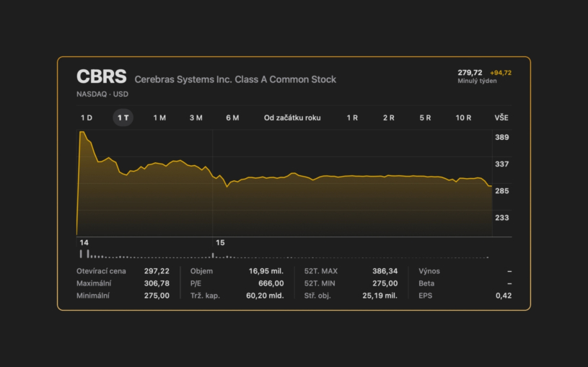588x367 pixels.
Task: Click the Objem value 16,95 mil.
Action: 266,271
